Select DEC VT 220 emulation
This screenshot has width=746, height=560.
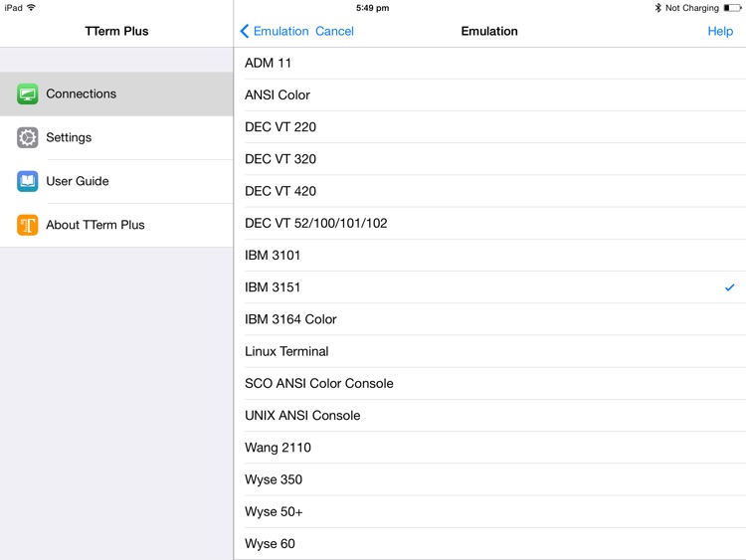[x=490, y=127]
